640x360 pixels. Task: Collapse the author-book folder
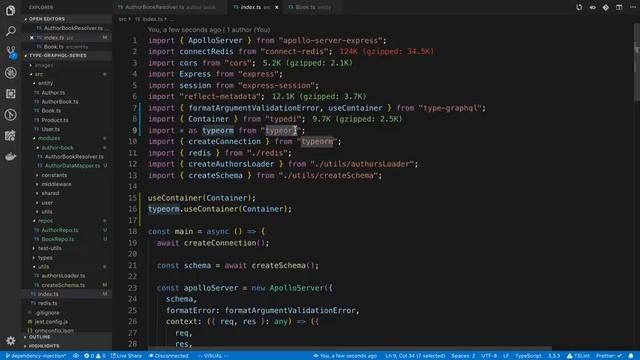pyautogui.click(x=66, y=148)
